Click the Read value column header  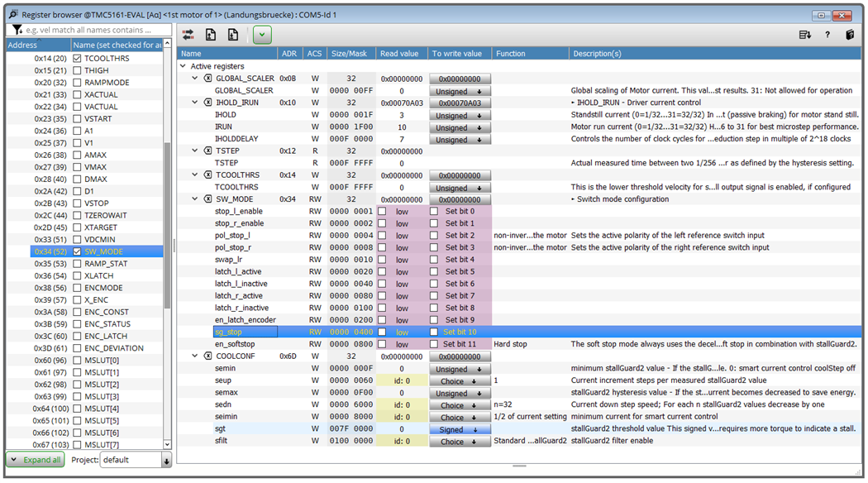click(400, 53)
